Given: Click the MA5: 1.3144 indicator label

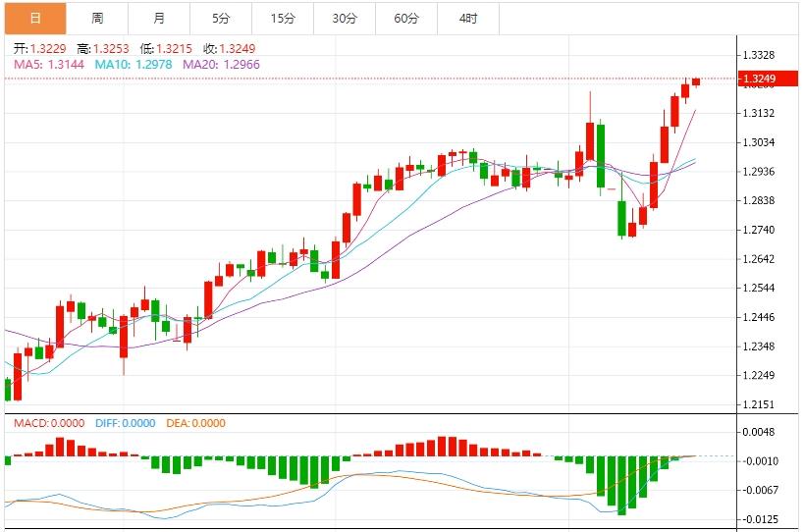Looking at the screenshot, I should pos(49,64).
